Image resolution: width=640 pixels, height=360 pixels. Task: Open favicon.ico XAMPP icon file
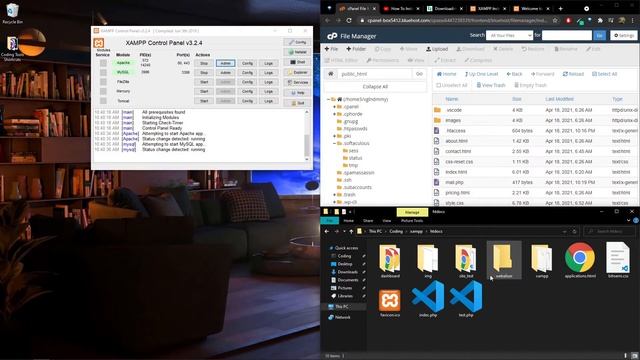click(x=390, y=303)
